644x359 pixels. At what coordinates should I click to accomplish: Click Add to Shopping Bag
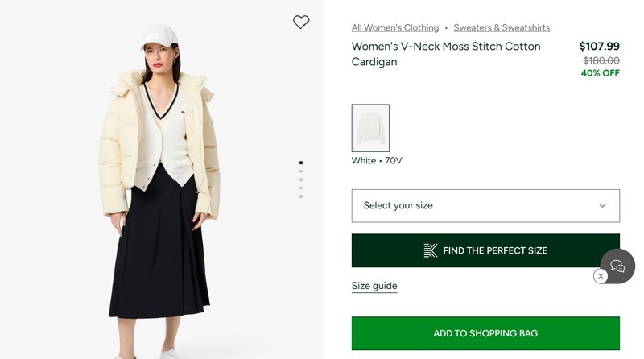(485, 333)
